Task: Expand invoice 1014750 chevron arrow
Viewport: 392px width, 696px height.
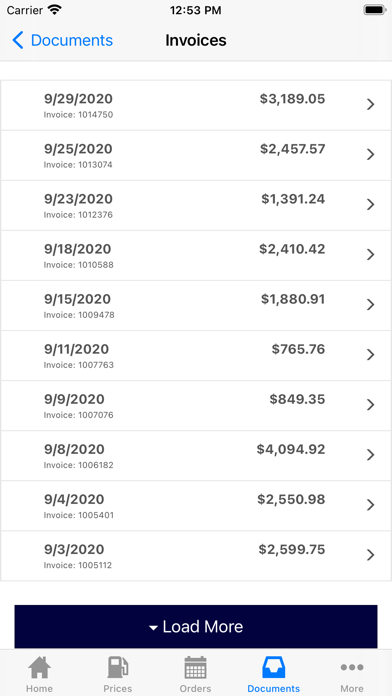Action: 371,104
